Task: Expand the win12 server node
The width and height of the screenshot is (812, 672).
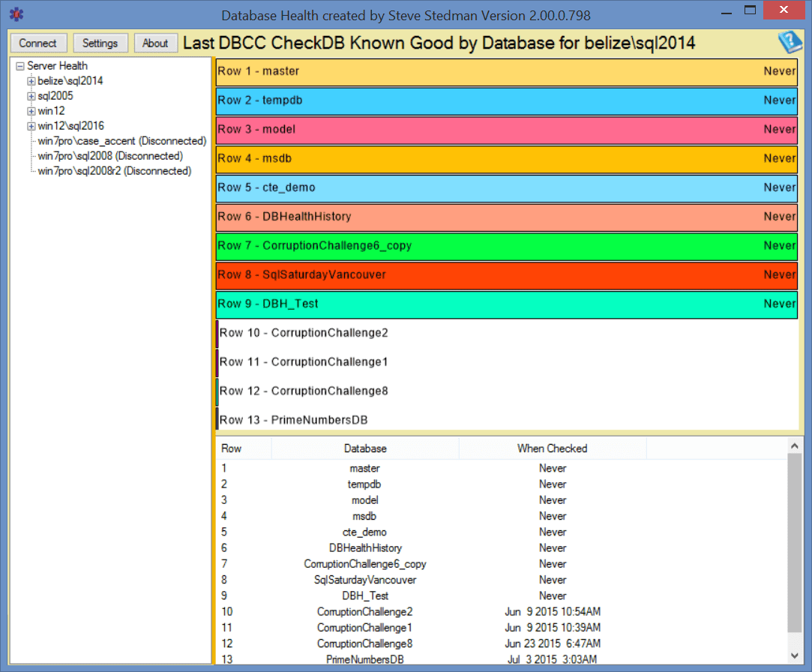Action: (31, 111)
